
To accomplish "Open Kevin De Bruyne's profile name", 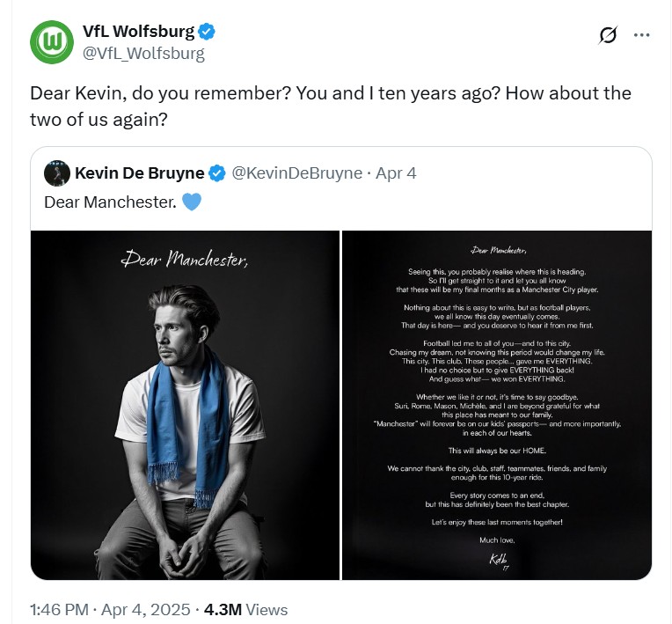I will coord(139,173).
